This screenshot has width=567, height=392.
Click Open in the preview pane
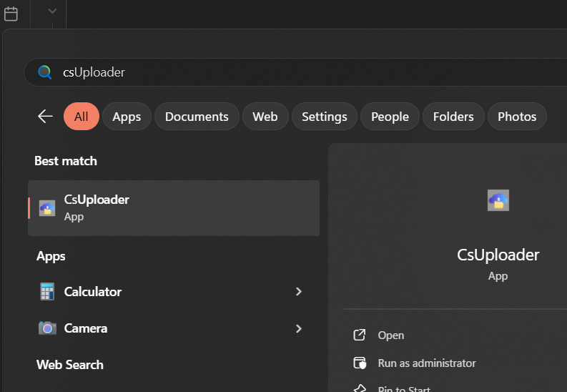click(x=391, y=335)
